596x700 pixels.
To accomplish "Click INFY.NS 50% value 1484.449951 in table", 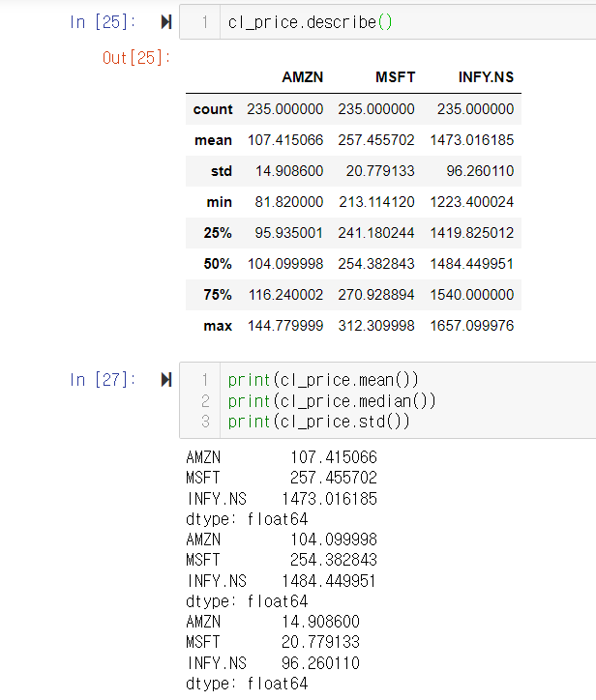I will click(x=472, y=264).
